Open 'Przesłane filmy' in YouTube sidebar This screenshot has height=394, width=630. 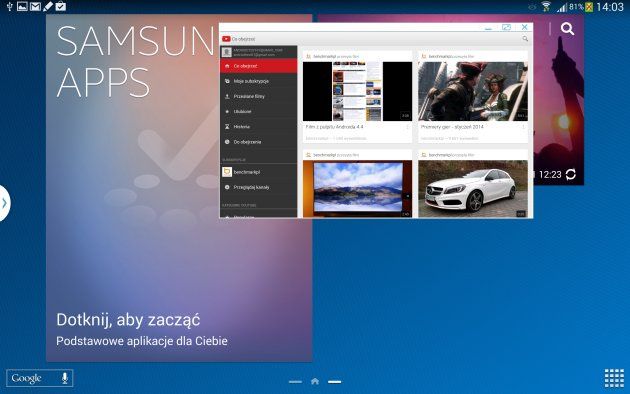(x=258, y=96)
